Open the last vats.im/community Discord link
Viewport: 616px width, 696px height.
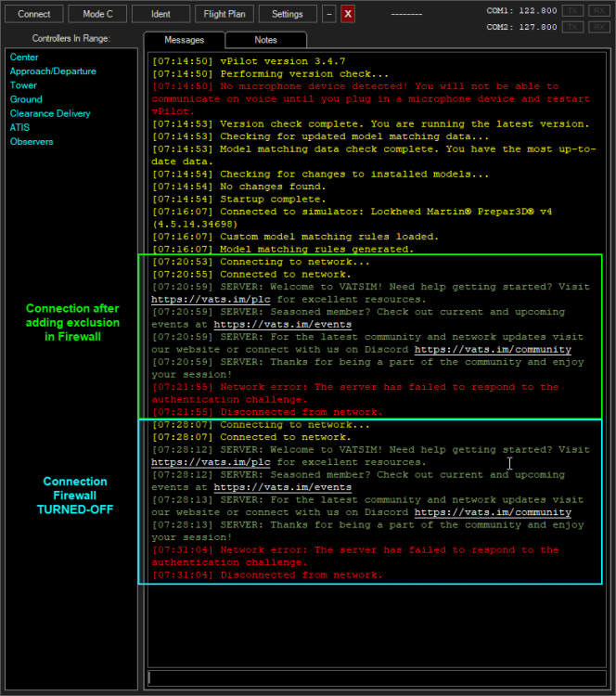[x=492, y=512]
